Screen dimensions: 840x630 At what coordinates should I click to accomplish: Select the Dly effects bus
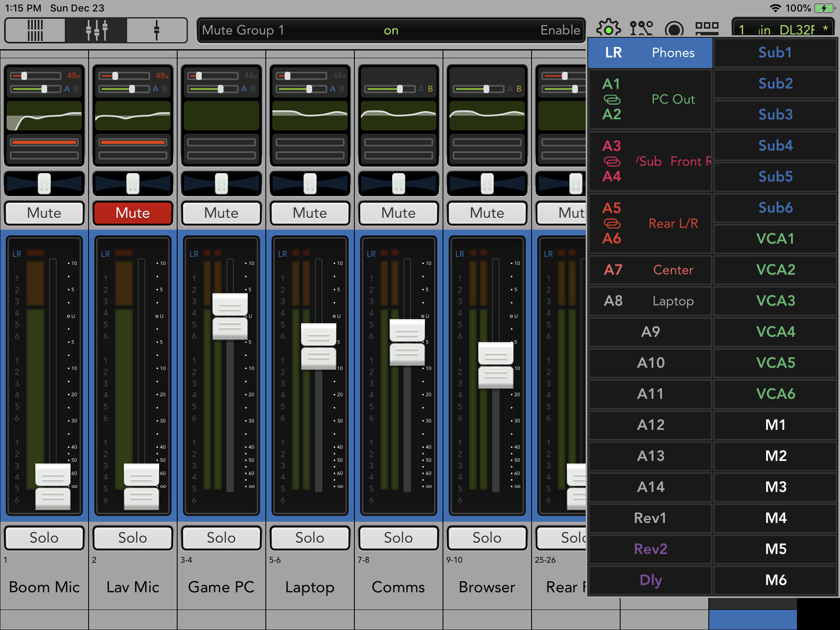click(x=650, y=580)
